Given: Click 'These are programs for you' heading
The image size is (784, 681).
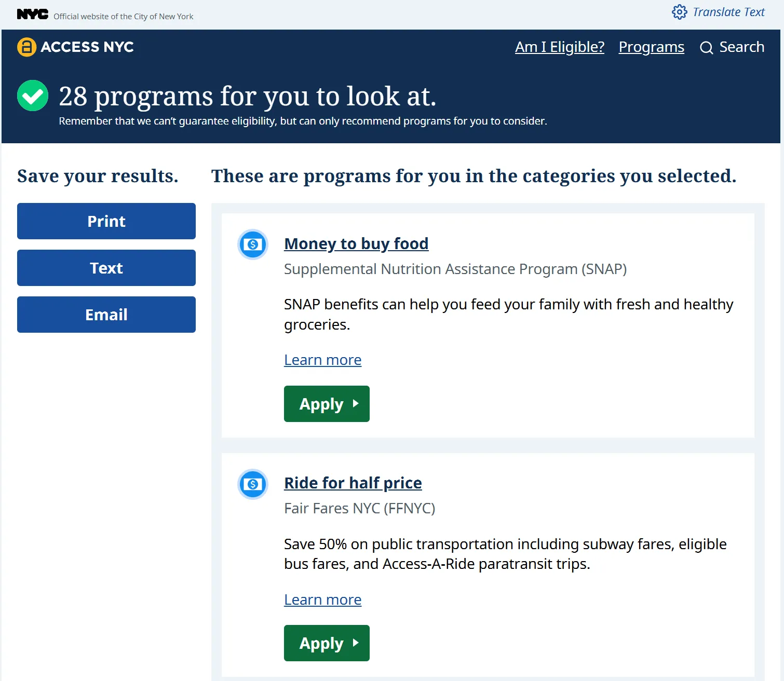Looking at the screenshot, I should pos(474,176).
